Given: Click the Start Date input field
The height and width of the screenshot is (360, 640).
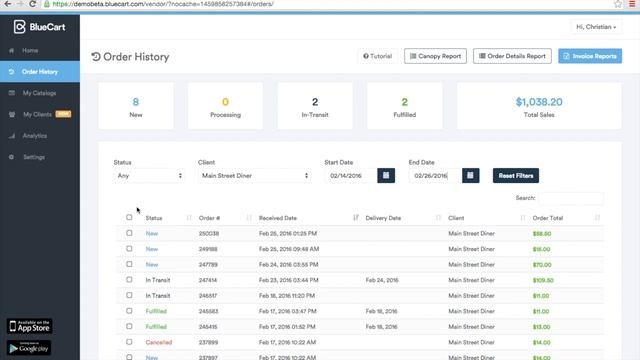Looking at the screenshot, I should (x=351, y=176).
